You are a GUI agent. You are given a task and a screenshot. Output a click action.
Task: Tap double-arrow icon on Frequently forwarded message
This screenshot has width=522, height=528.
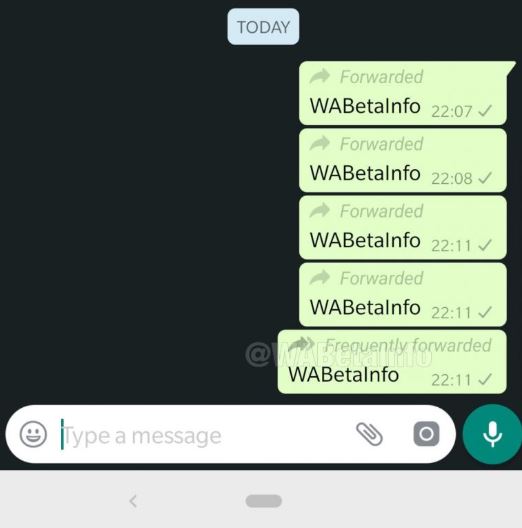pyautogui.click(x=300, y=344)
